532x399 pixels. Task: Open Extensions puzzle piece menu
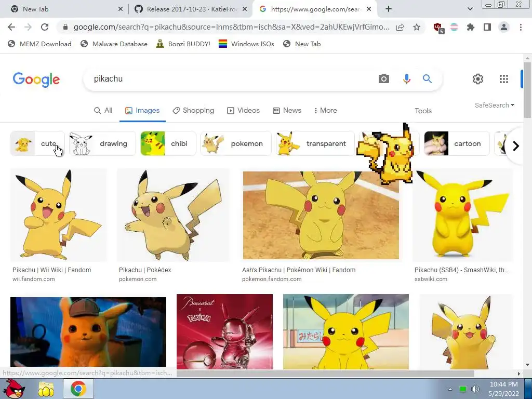pos(471,27)
